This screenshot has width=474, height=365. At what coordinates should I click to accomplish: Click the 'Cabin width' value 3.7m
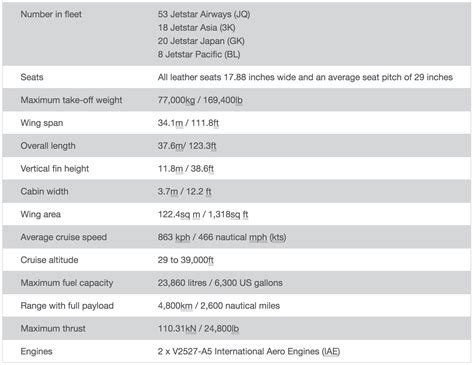click(x=168, y=192)
